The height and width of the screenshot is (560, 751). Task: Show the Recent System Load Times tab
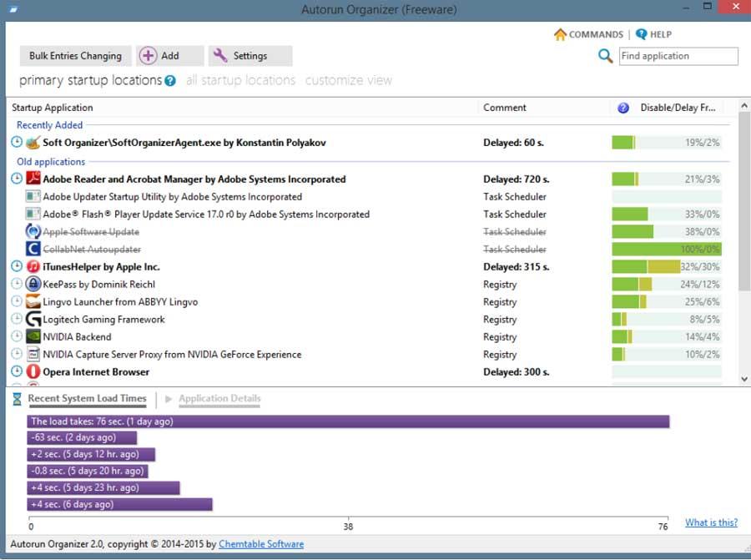point(87,399)
